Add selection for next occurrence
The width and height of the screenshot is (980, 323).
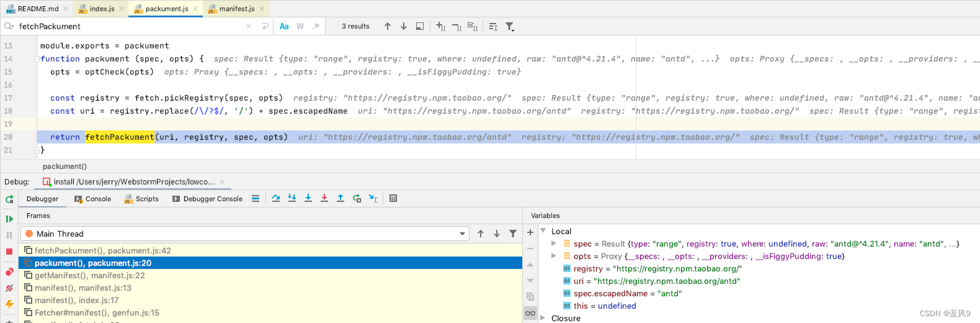click(440, 26)
